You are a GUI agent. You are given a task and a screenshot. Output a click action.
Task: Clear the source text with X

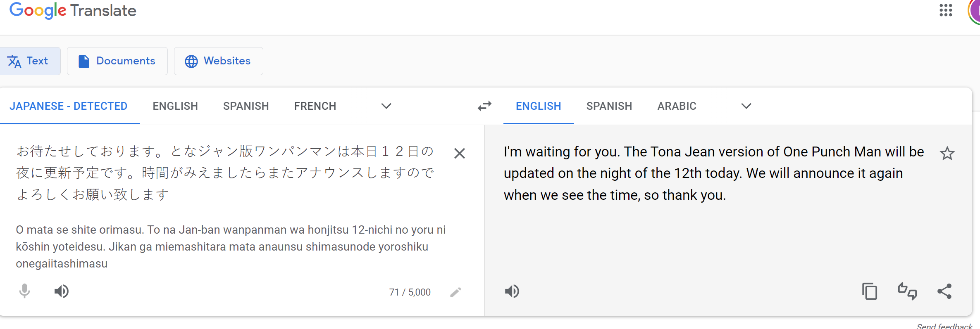459,154
